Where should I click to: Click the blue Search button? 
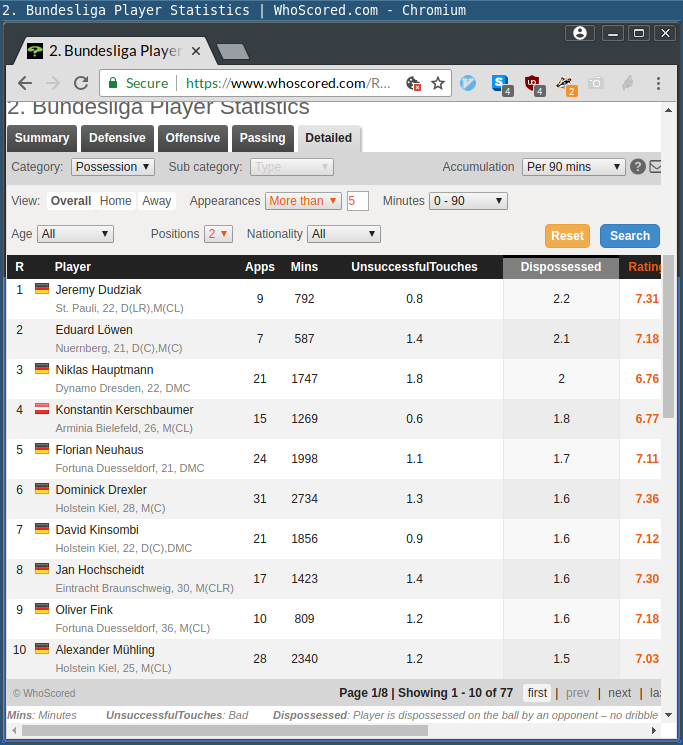630,236
